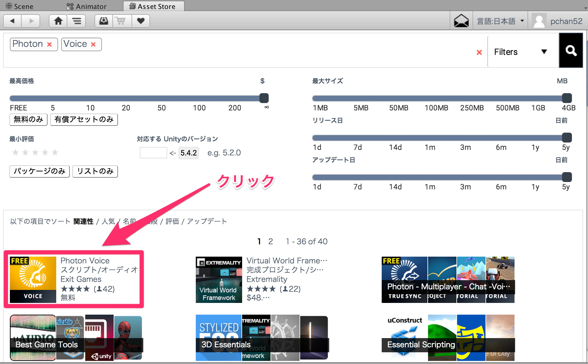Open the Best Game Tools list
588x364 pixels.
pyautogui.click(x=76, y=337)
